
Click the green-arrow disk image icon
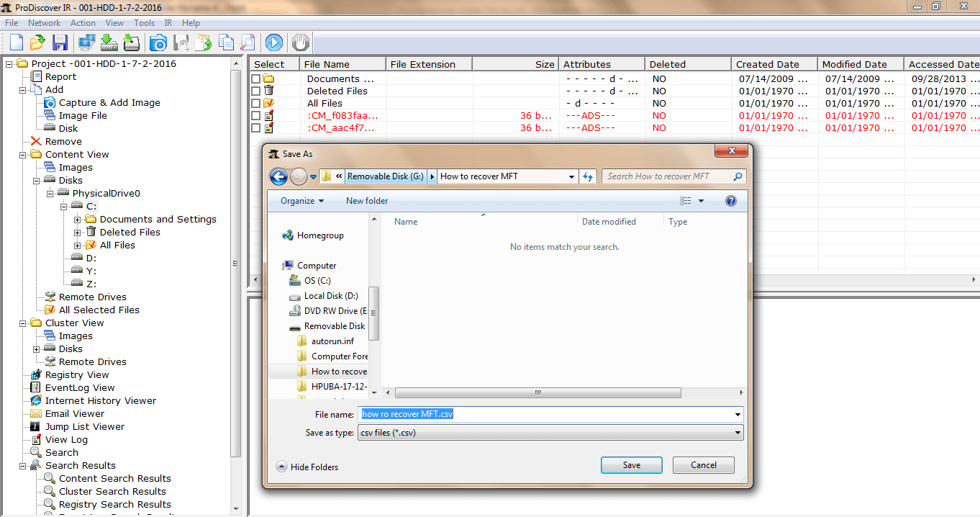[131, 42]
